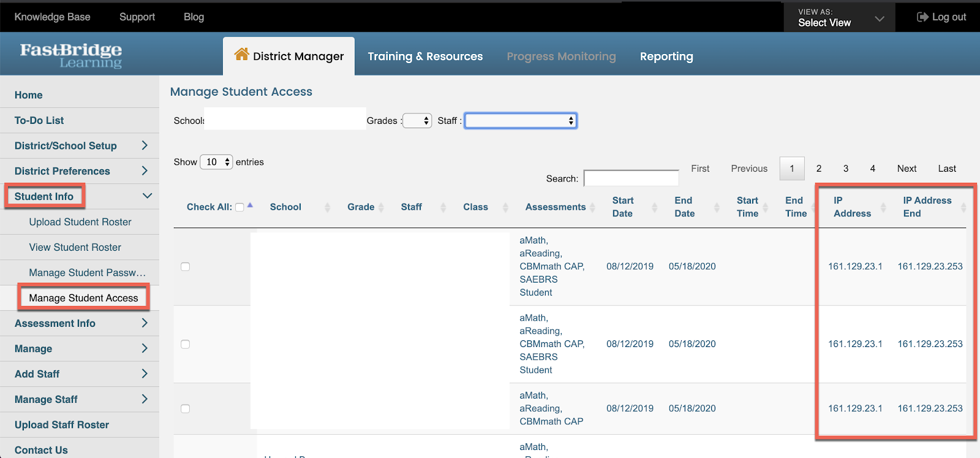Go to page 4 of results
Screen dimensions: 980x458
873,169
